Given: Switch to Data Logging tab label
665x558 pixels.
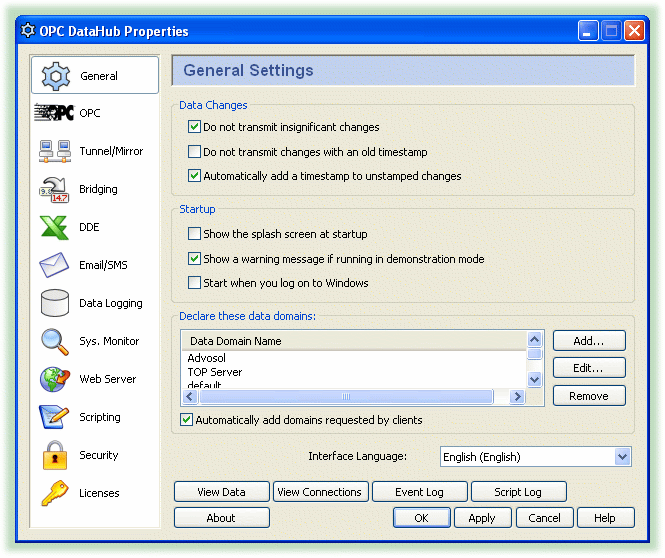Looking at the screenshot, I should (111, 303).
